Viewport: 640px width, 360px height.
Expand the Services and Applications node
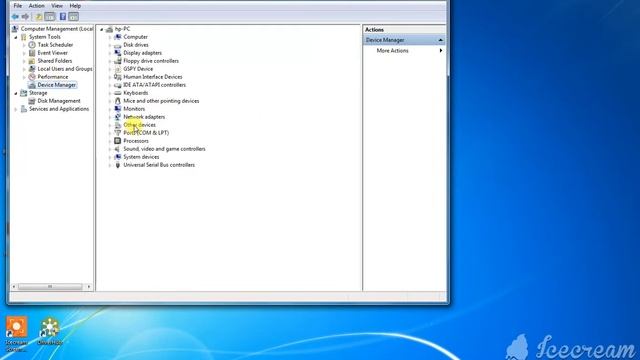coord(16,109)
